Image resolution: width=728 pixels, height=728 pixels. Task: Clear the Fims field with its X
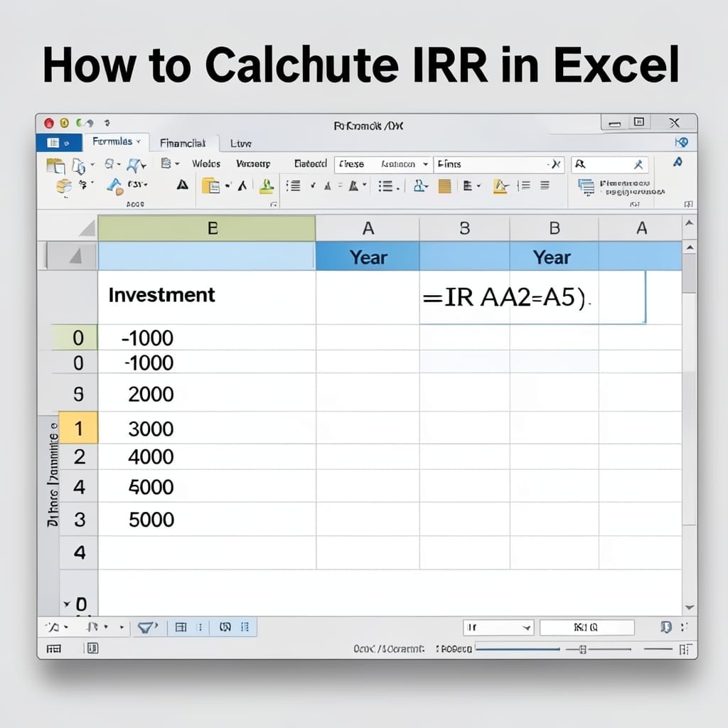pyautogui.click(x=555, y=164)
